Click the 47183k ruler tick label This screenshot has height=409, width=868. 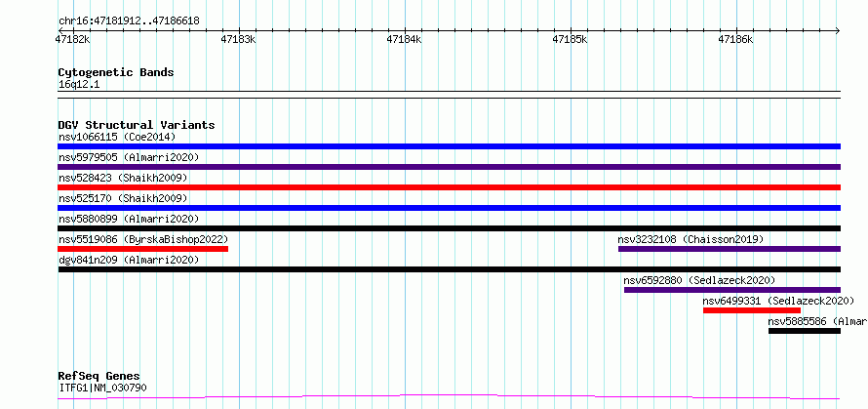(239, 39)
